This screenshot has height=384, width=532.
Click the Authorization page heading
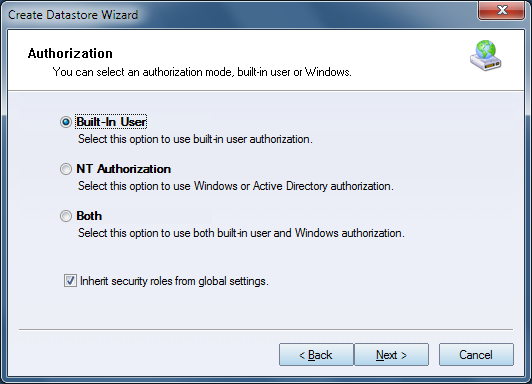[x=70, y=53]
